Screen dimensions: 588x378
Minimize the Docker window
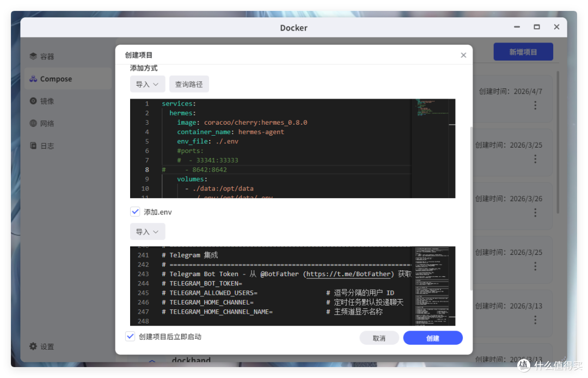point(517,27)
